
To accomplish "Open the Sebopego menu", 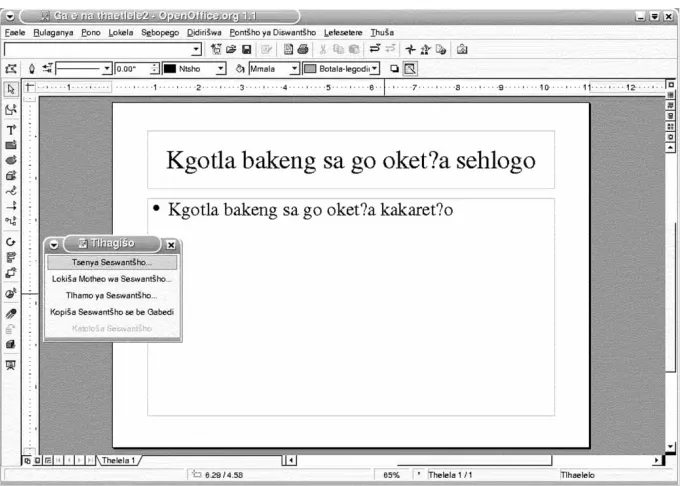I will pyautogui.click(x=160, y=33).
